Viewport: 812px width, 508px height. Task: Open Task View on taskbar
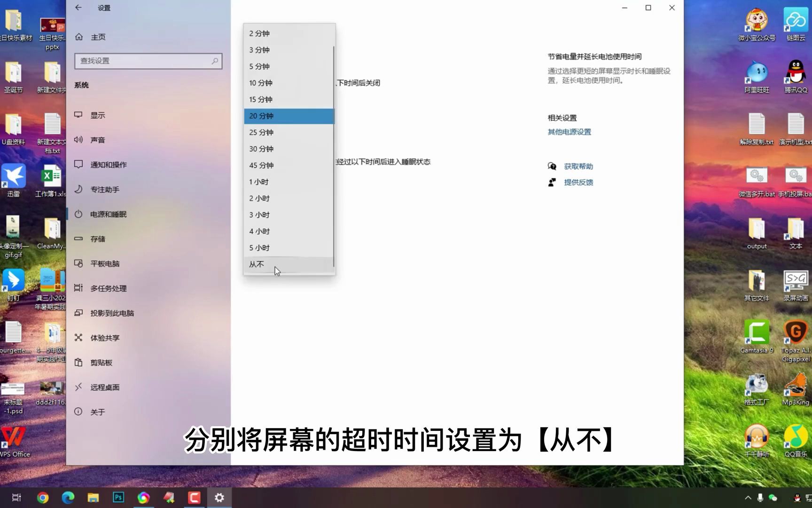pos(16,497)
